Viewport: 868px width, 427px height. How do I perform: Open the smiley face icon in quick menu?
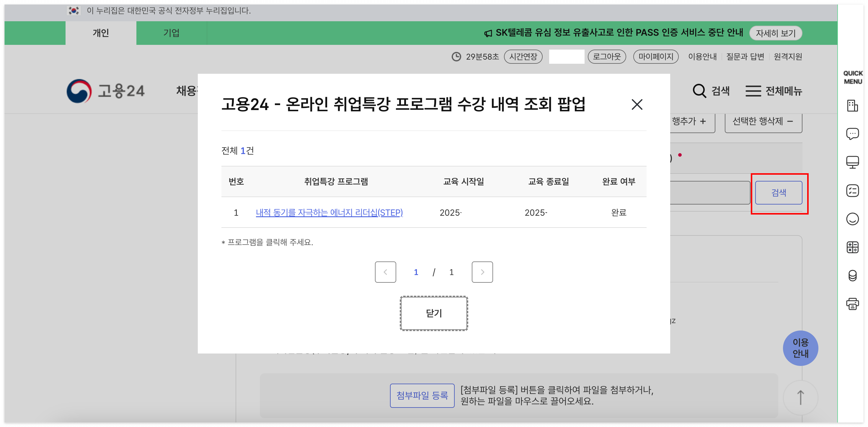point(852,219)
